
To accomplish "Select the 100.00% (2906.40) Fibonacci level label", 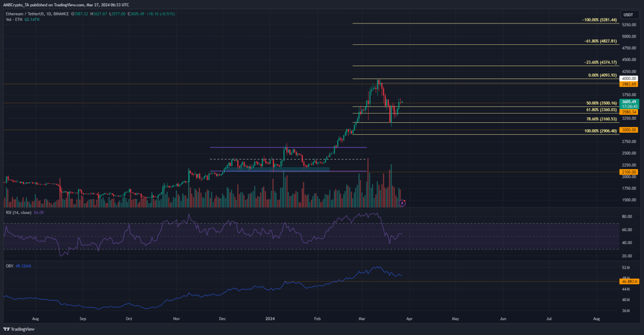I will tap(600, 131).
